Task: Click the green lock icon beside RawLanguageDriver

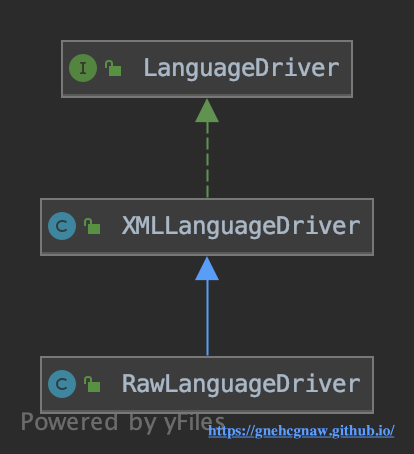Action: (92, 384)
